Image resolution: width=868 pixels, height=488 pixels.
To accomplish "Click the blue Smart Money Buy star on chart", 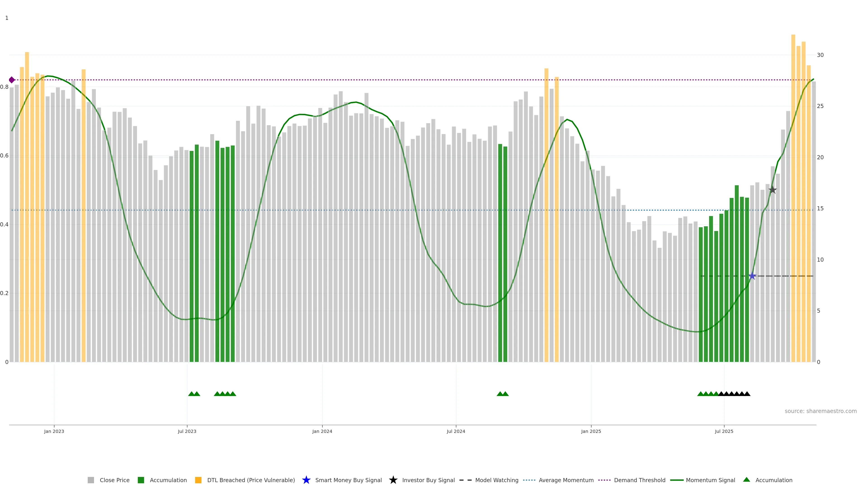I will [x=752, y=276].
